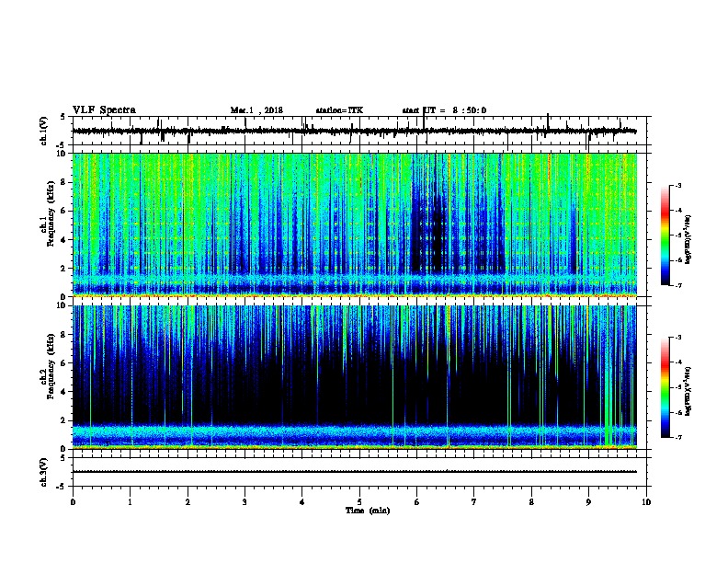Click the flat ch.3 voltage trace
Image resolution: width=728 pixels, height=563 pixels.
click(354, 472)
